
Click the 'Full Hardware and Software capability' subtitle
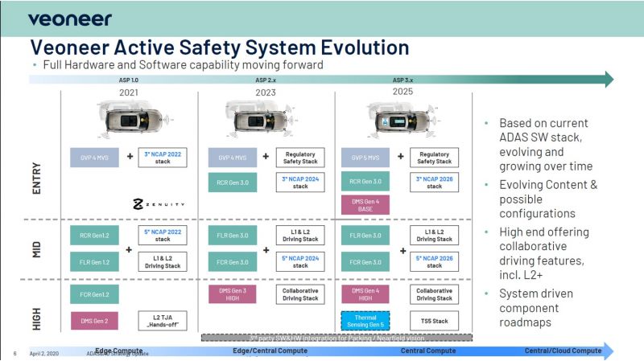183,65
